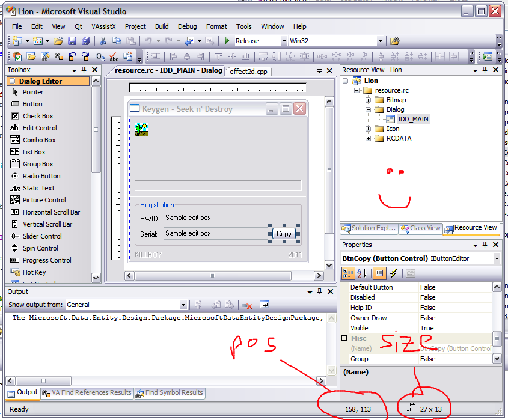
Task: Click the Cut scissors icon
Action: pos(103,41)
